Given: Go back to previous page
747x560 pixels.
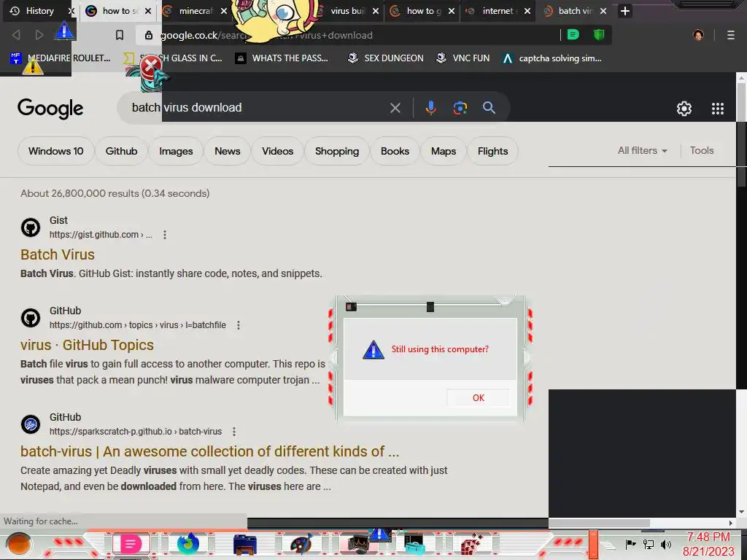Looking at the screenshot, I should [16, 35].
